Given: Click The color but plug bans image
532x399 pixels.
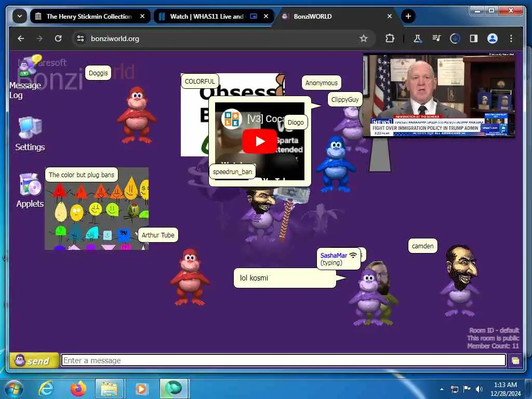Looking at the screenshot, I should tap(97, 208).
